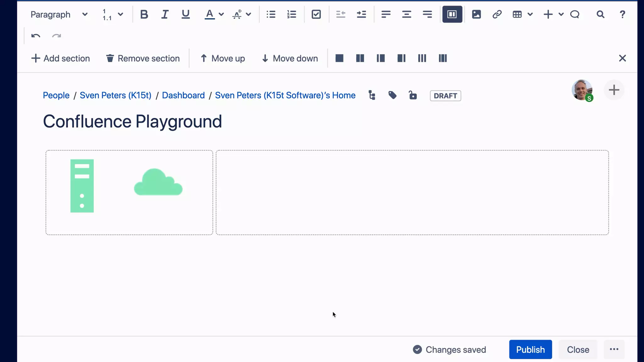Insert an image or file

point(476,14)
